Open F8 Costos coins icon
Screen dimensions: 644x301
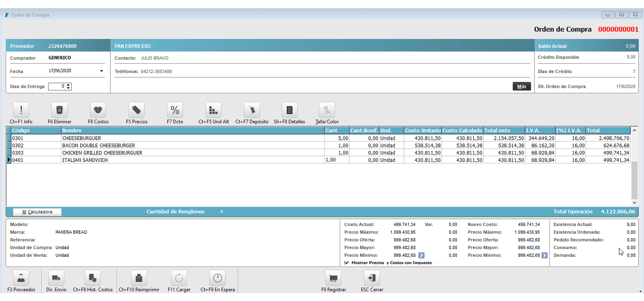coord(98,110)
